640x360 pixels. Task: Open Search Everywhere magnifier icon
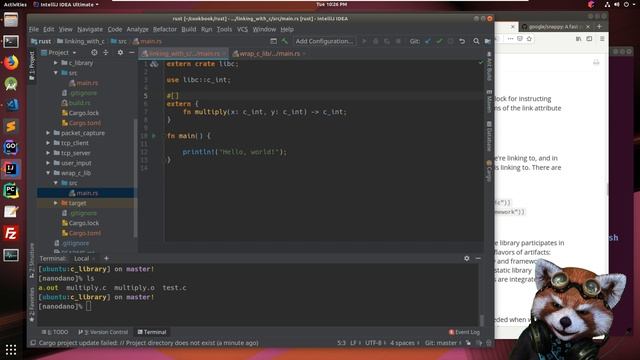tap(476, 41)
